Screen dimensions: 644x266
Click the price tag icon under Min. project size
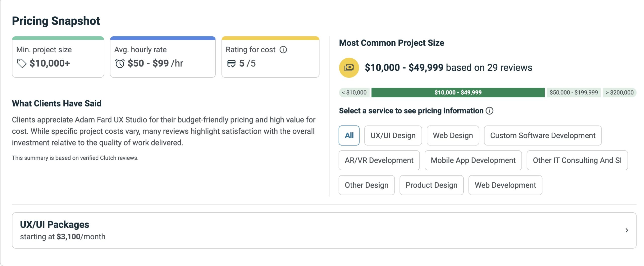click(x=22, y=64)
